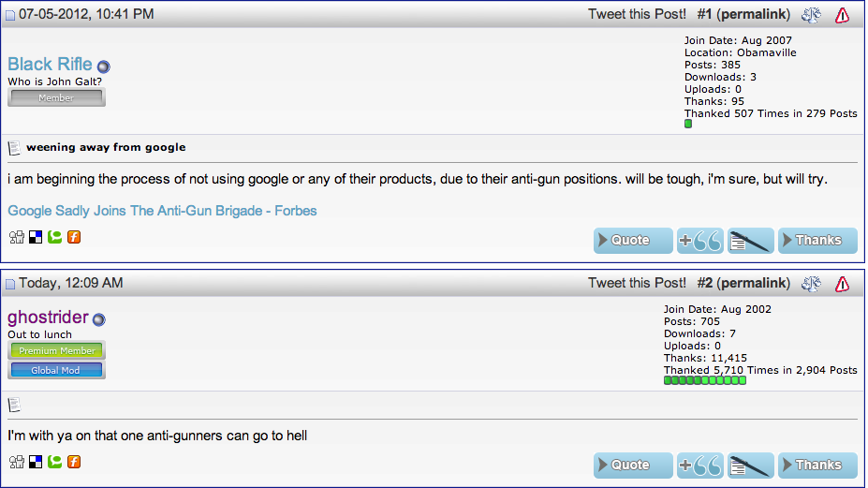
Task: Click the Delicious bookmark icon under Black Rifle's post
Action: point(36,237)
